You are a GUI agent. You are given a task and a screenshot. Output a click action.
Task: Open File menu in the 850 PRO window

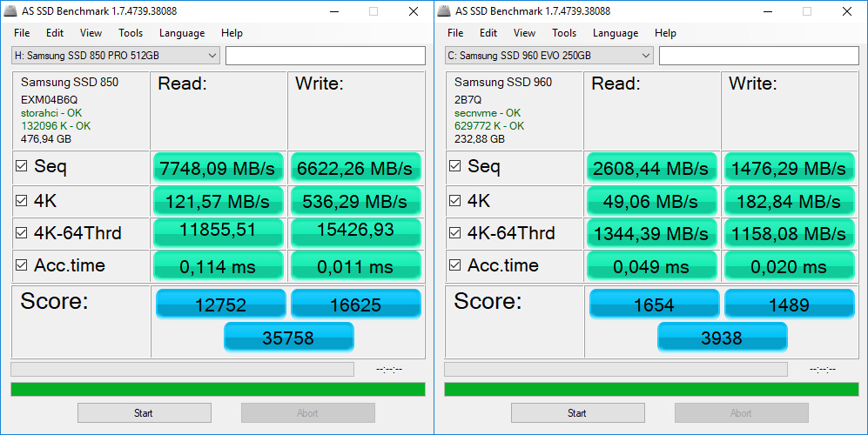pyautogui.click(x=22, y=33)
